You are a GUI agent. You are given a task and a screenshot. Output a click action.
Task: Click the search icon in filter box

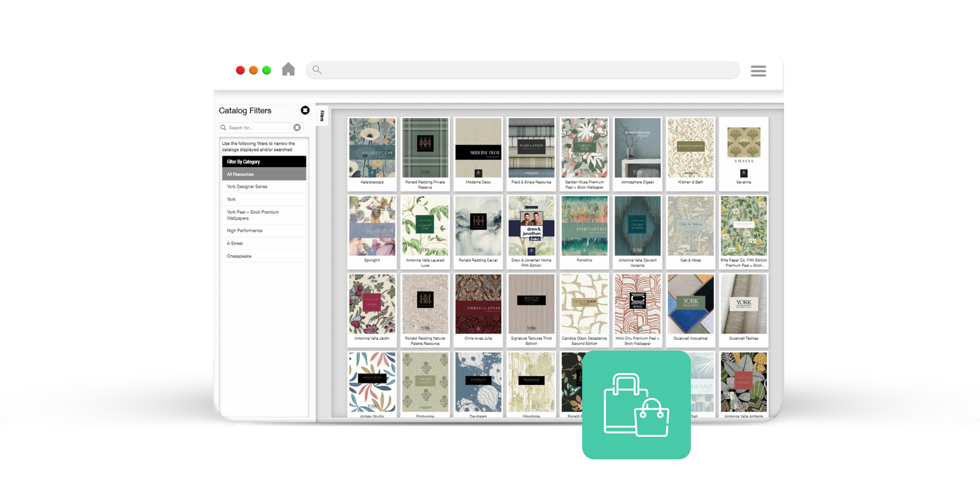(x=224, y=128)
